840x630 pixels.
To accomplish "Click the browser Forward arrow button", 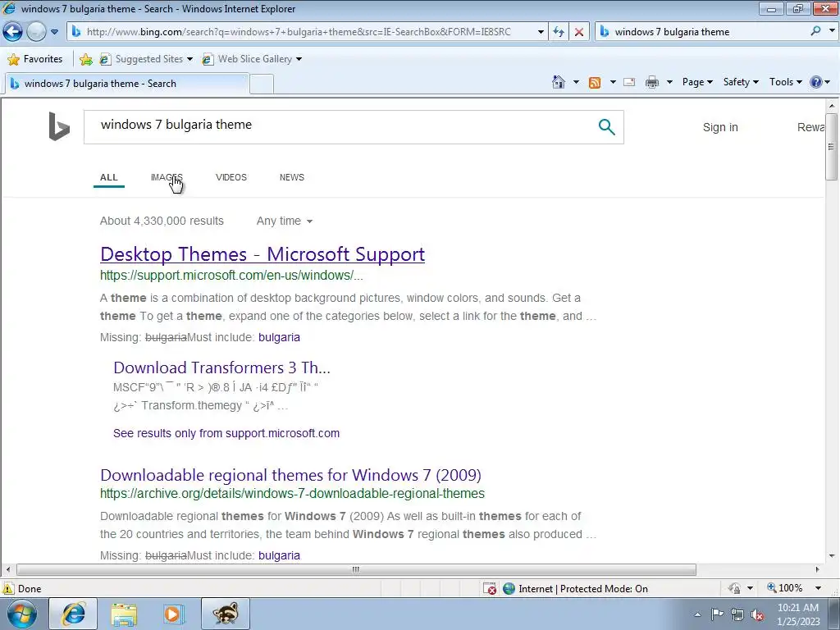I will (36, 32).
